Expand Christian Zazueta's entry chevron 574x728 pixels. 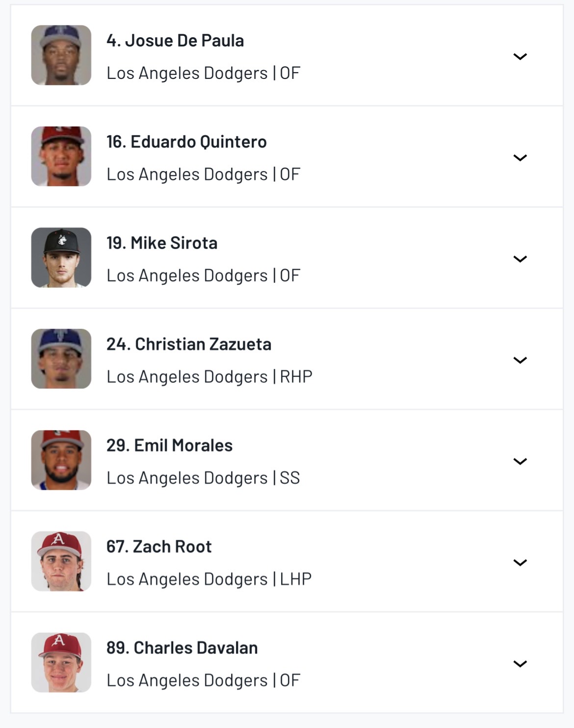click(520, 360)
